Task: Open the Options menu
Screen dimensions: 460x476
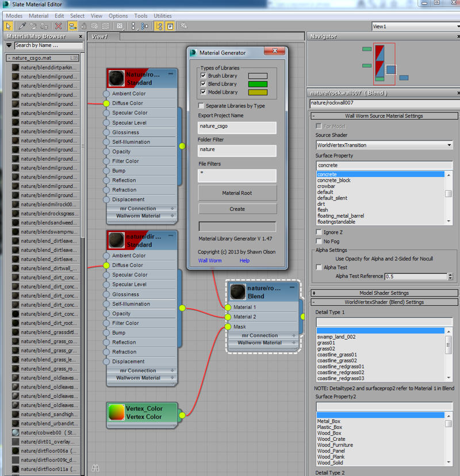Action: coord(118,16)
